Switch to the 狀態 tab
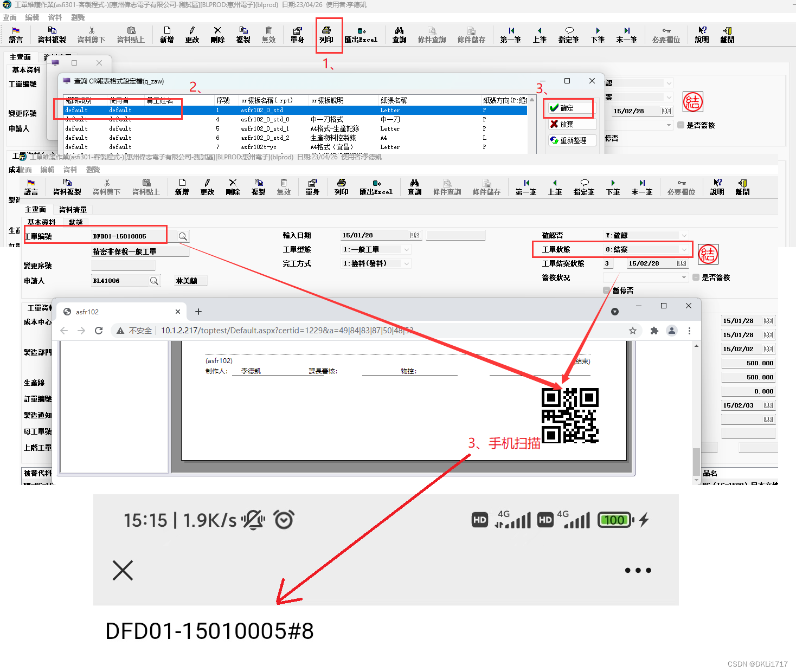Screen dimensions: 796x672 [x=76, y=222]
